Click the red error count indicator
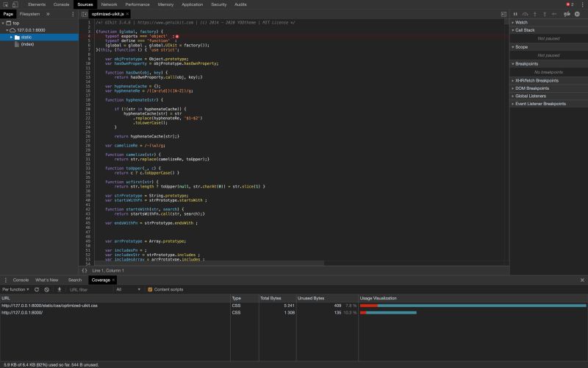 point(570,4)
